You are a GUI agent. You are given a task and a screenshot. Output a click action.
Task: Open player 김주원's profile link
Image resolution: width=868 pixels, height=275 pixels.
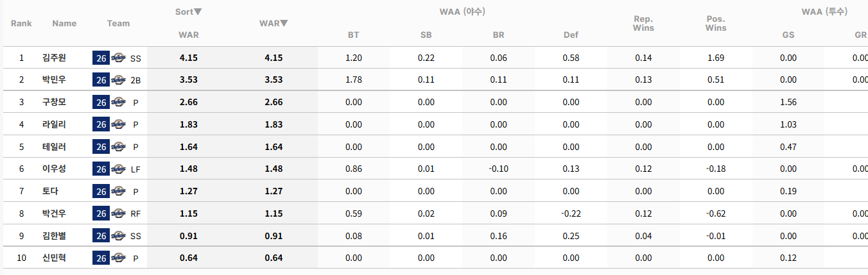pos(54,58)
